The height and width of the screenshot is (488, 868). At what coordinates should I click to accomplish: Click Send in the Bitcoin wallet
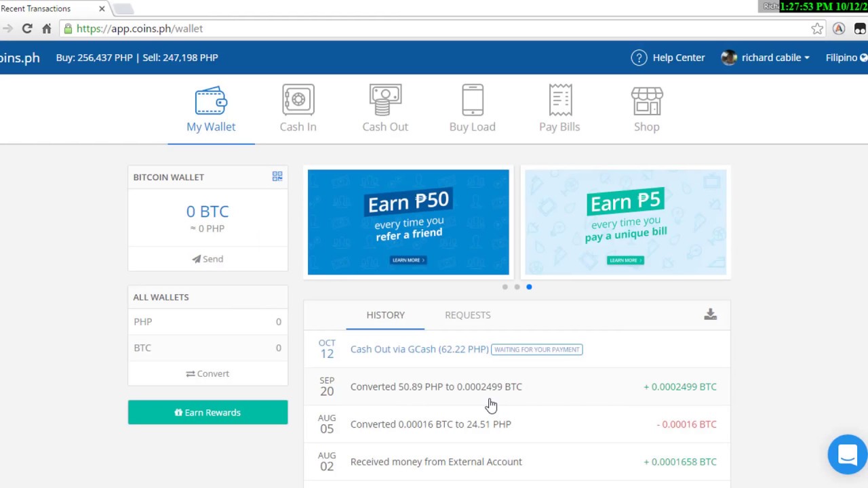point(208,259)
